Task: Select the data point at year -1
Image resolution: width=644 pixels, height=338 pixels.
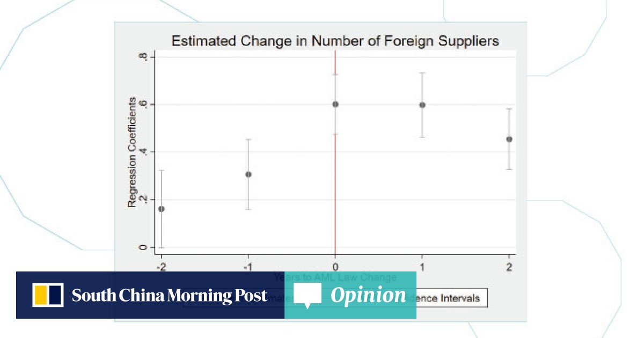Action: click(x=248, y=174)
